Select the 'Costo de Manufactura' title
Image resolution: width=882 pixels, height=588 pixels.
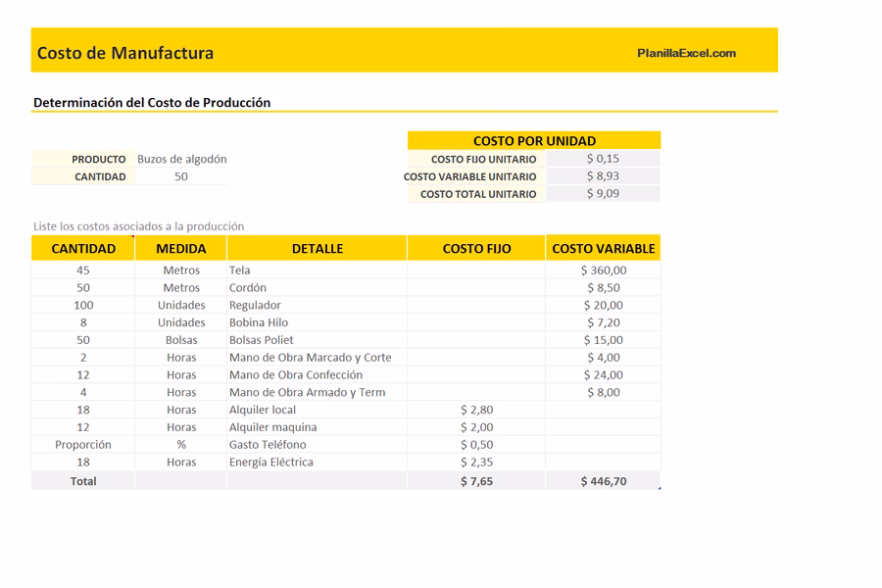[x=125, y=53]
